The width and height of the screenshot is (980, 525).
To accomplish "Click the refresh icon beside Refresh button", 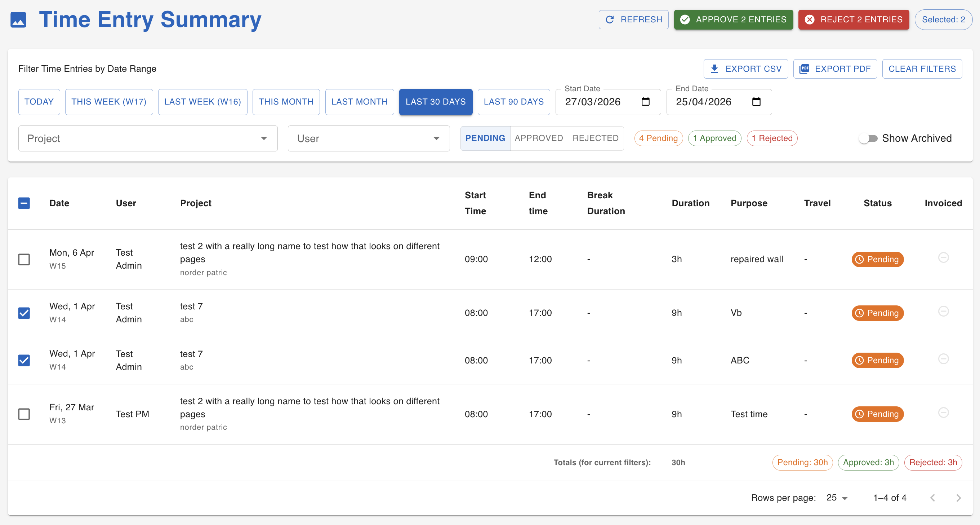I will coord(611,19).
